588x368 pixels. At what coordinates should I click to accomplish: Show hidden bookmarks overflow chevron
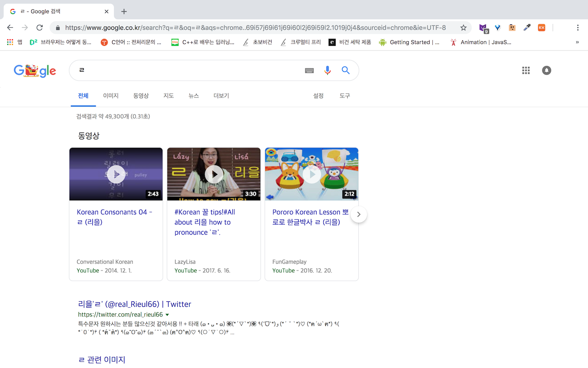pyautogui.click(x=577, y=42)
